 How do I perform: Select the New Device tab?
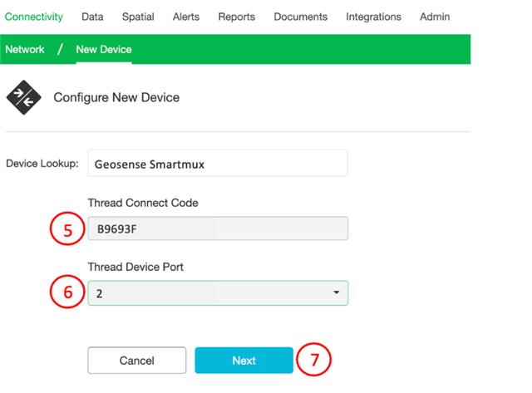(104, 50)
